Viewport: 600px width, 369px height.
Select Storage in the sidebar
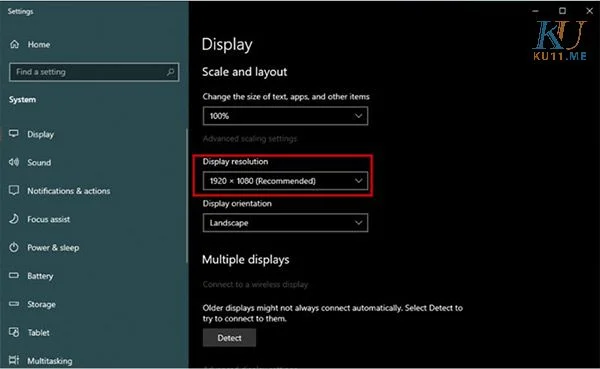point(41,304)
